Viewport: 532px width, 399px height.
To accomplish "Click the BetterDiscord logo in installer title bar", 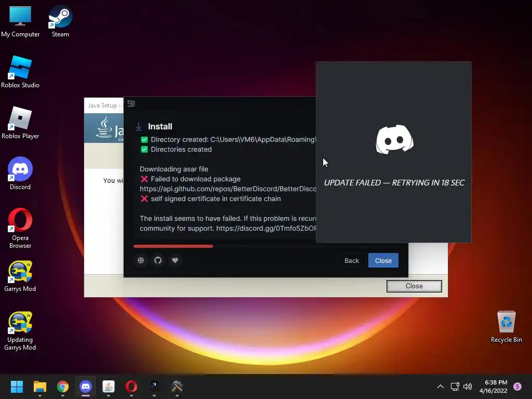I will click(131, 103).
